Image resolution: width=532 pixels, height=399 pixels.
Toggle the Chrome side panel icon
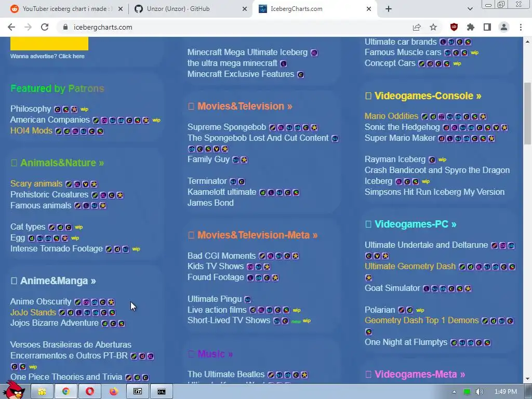(x=487, y=27)
